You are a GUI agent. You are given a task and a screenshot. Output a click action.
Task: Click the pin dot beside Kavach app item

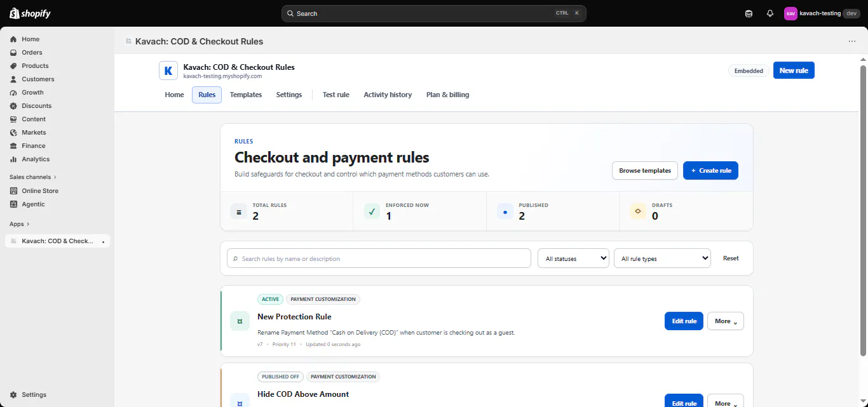pos(104,242)
